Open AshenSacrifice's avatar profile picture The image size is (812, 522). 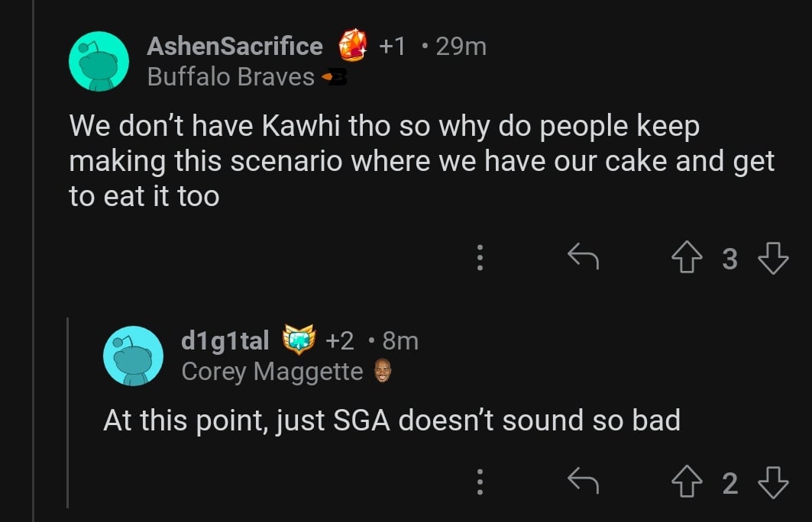[x=99, y=61]
